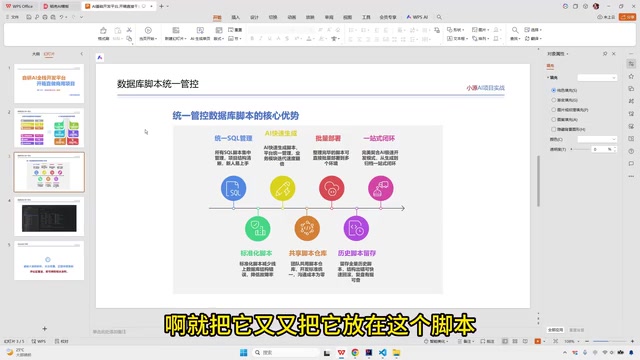The width and height of the screenshot is (640, 360).
Task: Switch to slide sorter view in status bar
Action: pos(515,341)
